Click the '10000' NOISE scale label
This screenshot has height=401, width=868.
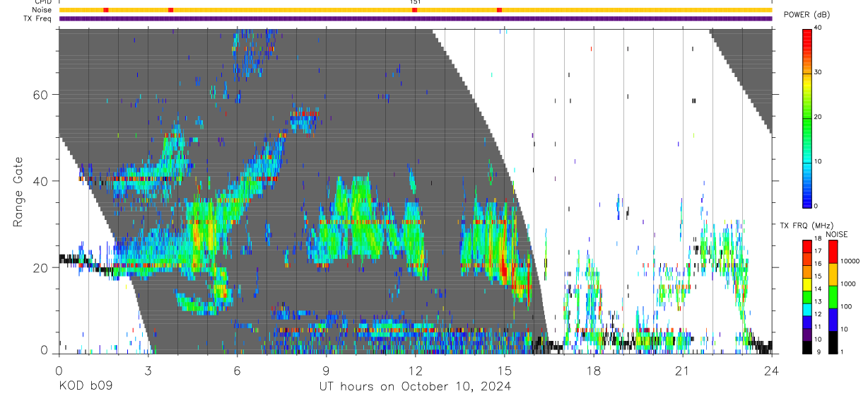[850, 261]
